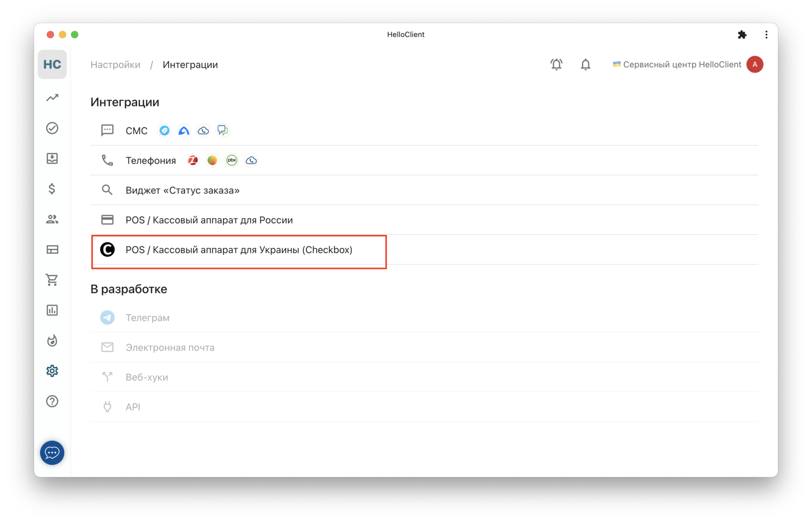The width and height of the screenshot is (812, 522).
Task: Open the three-dot window menu
Action: tap(766, 34)
